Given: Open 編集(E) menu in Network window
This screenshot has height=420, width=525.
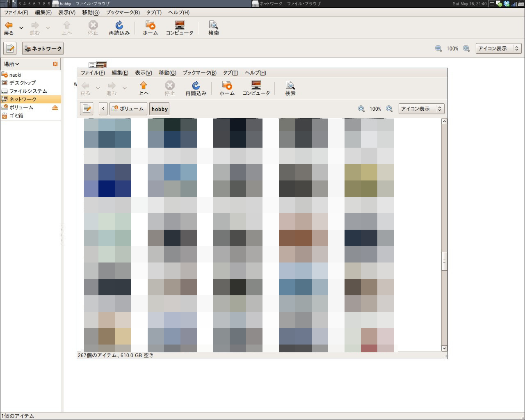Looking at the screenshot, I should point(43,12).
